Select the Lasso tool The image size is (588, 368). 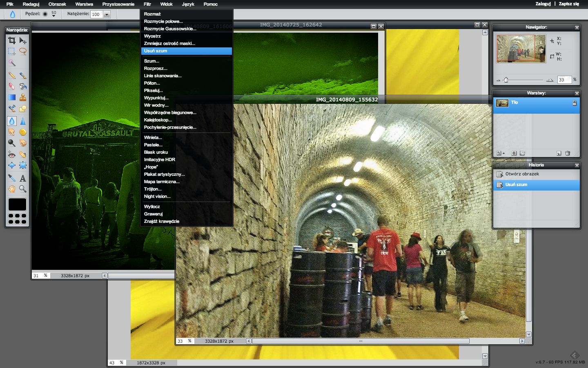pyautogui.click(x=23, y=52)
